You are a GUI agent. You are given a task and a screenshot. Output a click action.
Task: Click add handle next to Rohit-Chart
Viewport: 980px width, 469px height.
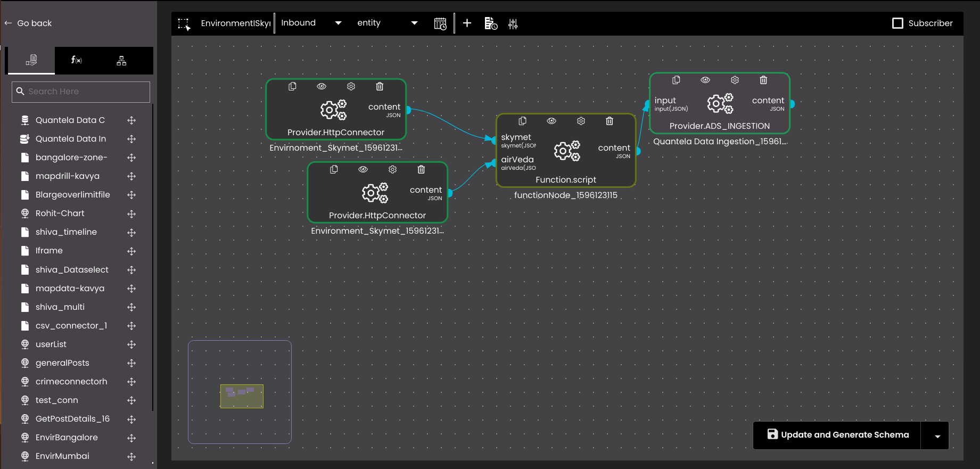[x=131, y=214]
